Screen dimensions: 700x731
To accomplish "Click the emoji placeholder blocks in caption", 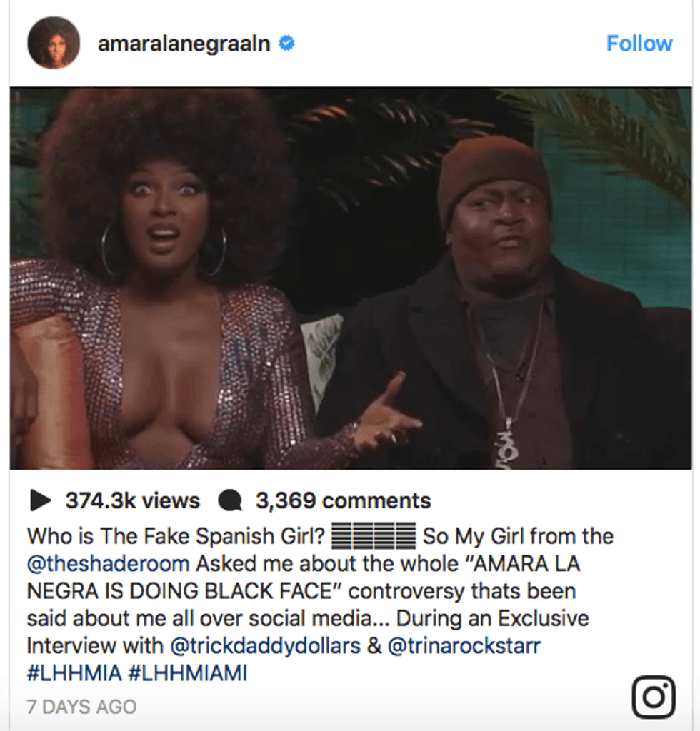I will [x=374, y=535].
